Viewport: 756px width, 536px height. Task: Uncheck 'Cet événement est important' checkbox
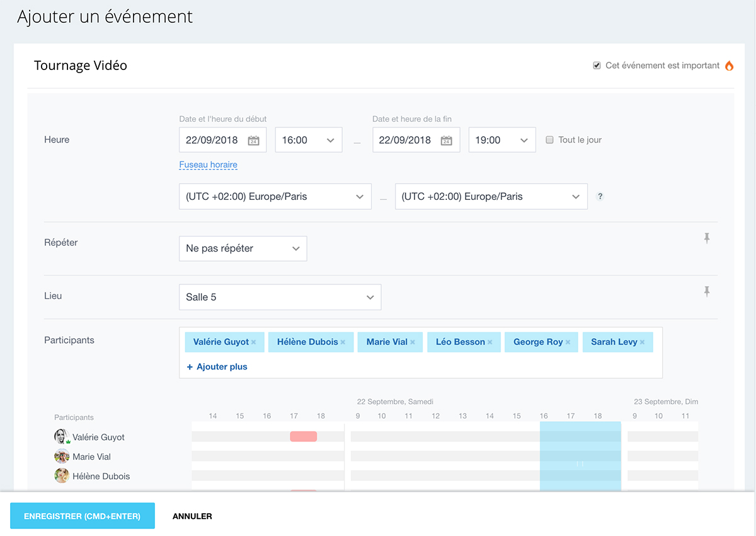pyautogui.click(x=597, y=66)
